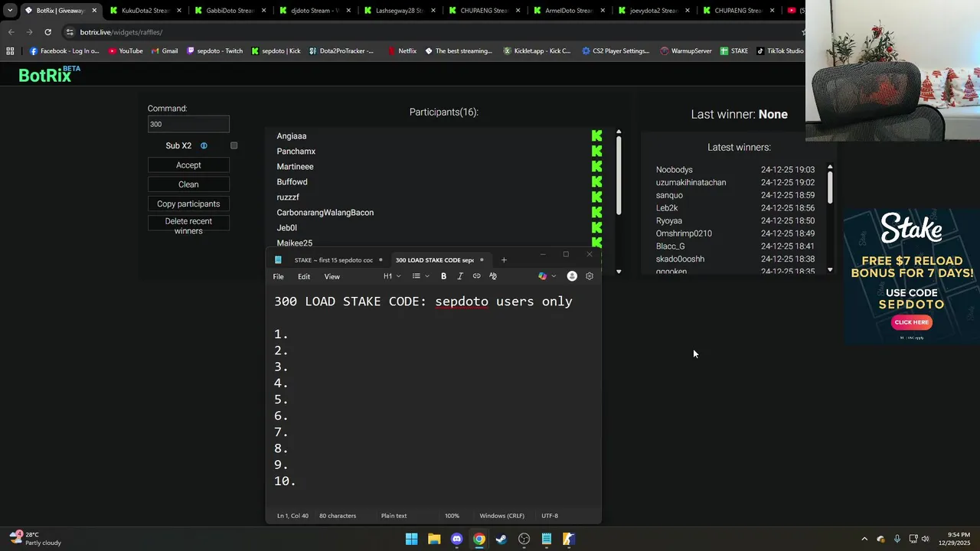Open the list style dropdown in Notepad
The height and width of the screenshot is (551, 980).
point(420,276)
